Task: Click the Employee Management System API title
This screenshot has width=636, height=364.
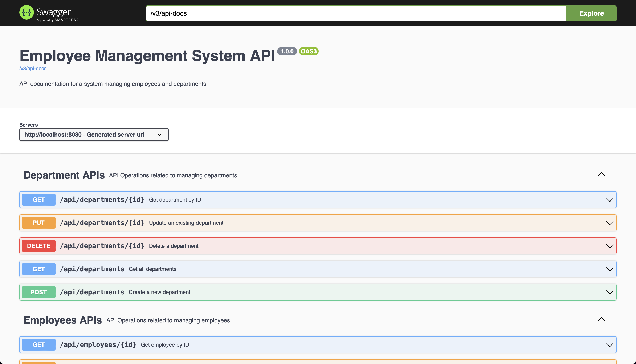Action: click(147, 55)
